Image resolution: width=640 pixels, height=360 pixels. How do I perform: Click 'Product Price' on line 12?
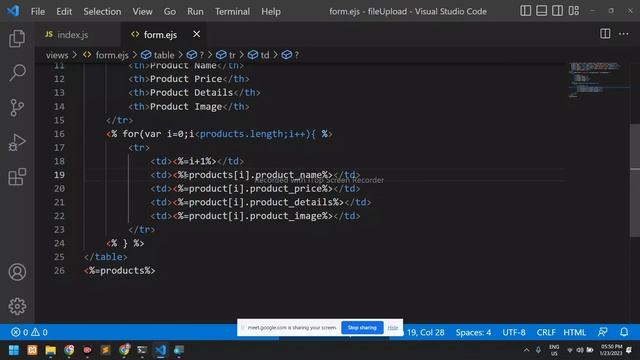186,79
